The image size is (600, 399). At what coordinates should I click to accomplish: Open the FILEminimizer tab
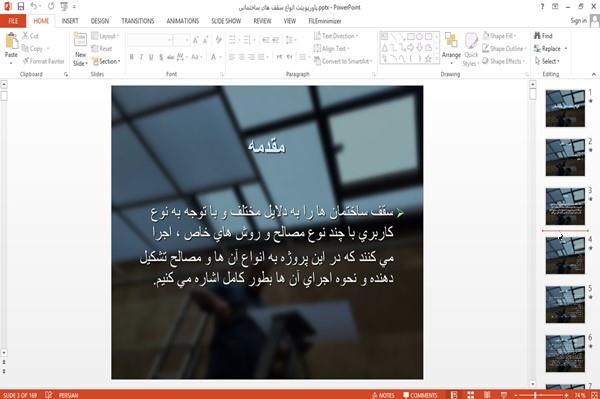325,21
